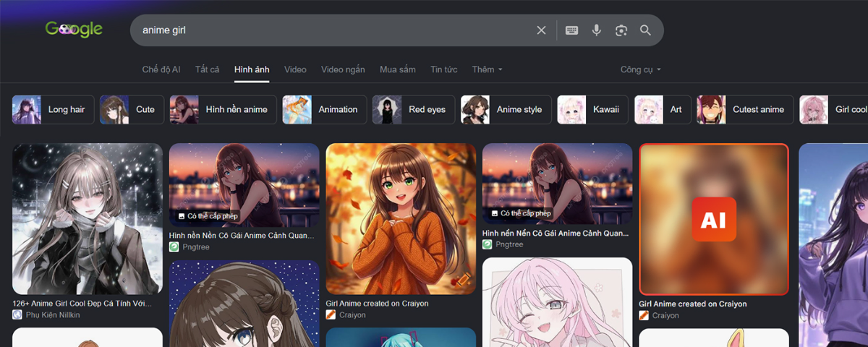Select the Cute filter chip
The width and height of the screenshot is (868, 347).
[132, 110]
